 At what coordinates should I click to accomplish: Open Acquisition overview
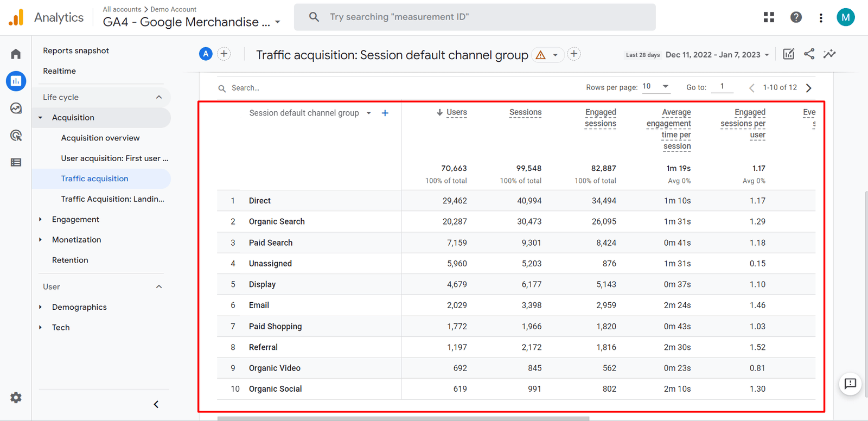pyautogui.click(x=100, y=138)
